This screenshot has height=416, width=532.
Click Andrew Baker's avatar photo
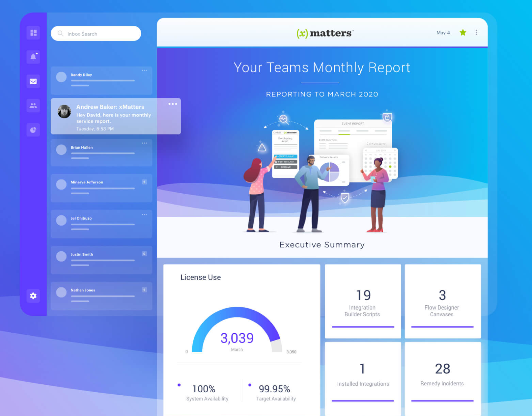tap(64, 111)
